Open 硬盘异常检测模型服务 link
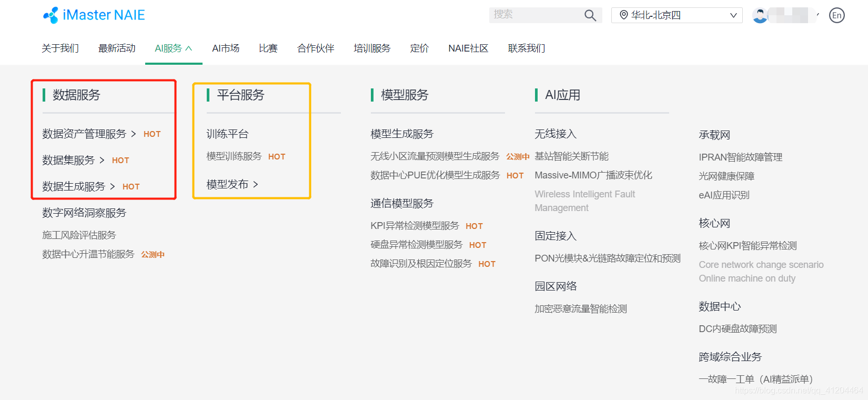The image size is (868, 400). tap(417, 245)
